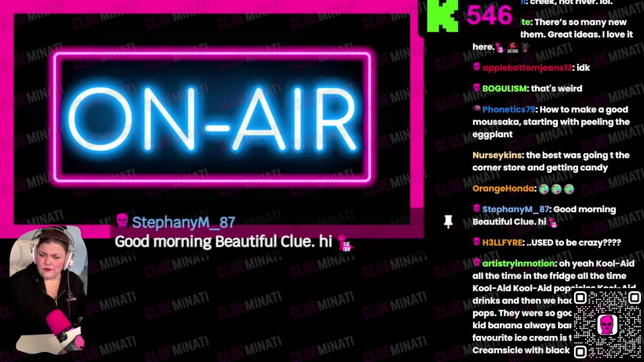Click the emote after 'here.' in top message

pyautogui.click(x=500, y=48)
